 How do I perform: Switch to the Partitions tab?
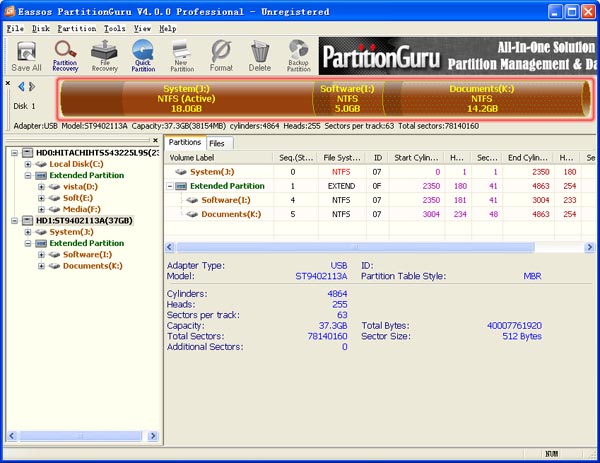point(185,142)
